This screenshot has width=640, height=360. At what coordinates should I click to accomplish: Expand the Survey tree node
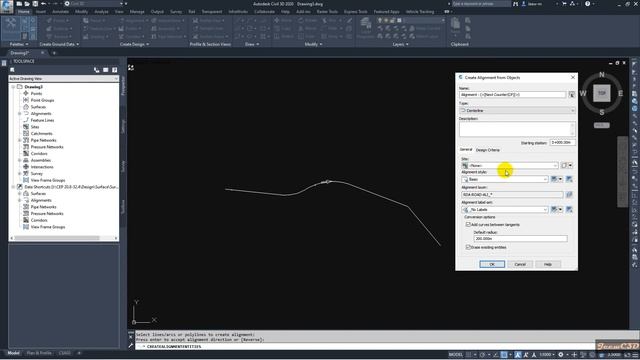(19, 173)
